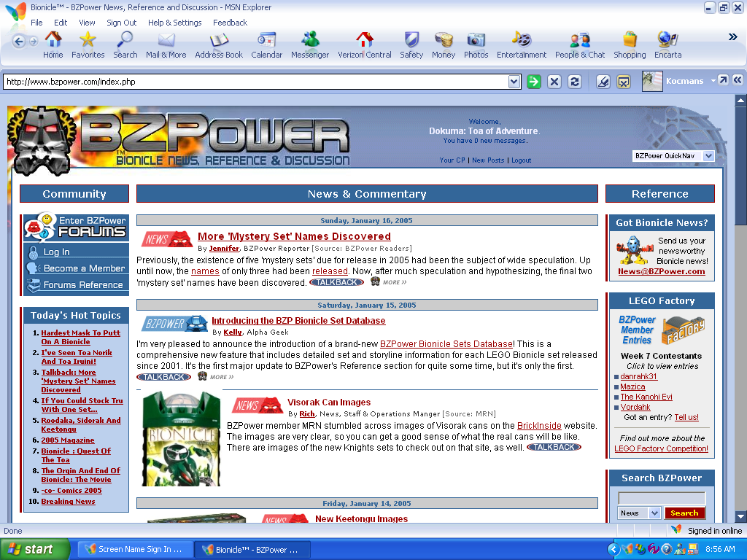
Task: Click the Visorak can thumbnail image
Action: 181,438
